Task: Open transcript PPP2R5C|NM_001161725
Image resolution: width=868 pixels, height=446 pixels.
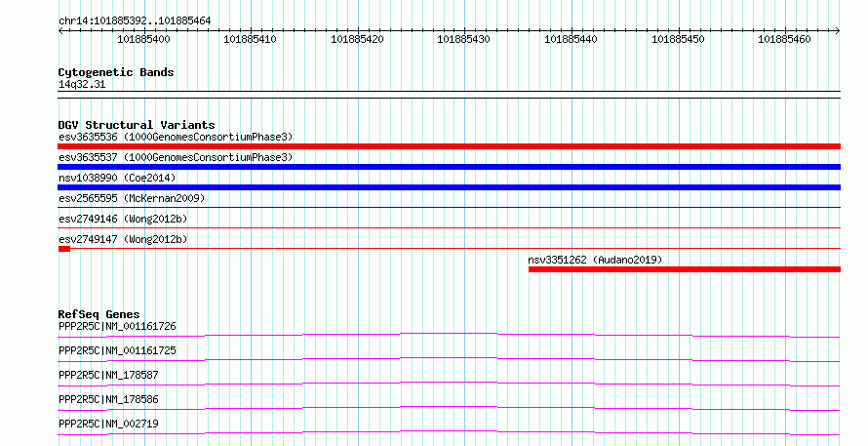Action: coord(117,350)
